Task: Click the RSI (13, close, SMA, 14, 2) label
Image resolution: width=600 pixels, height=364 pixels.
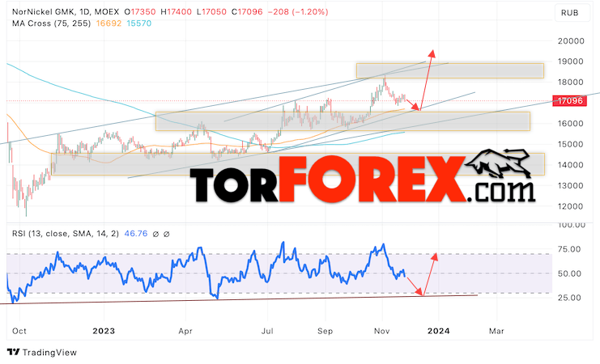Action: pyautogui.click(x=66, y=233)
